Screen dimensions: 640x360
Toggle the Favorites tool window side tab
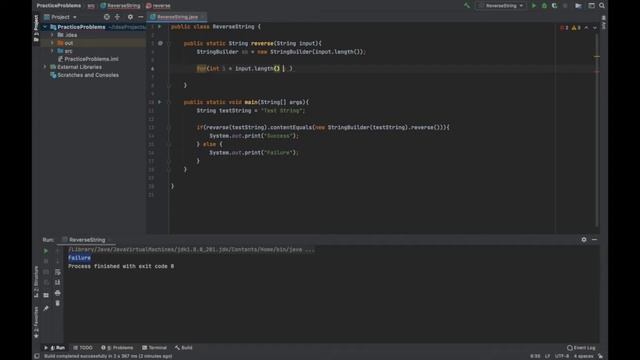[36, 322]
